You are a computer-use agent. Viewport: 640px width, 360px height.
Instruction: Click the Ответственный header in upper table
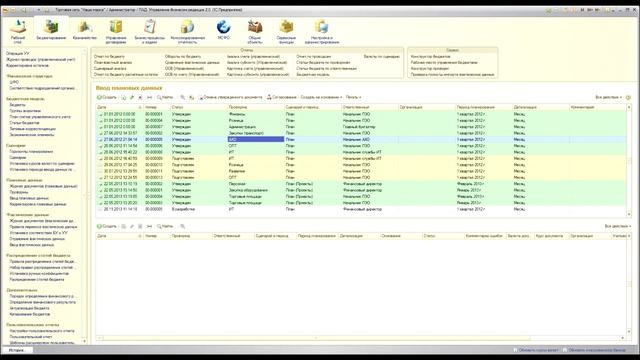pos(369,107)
